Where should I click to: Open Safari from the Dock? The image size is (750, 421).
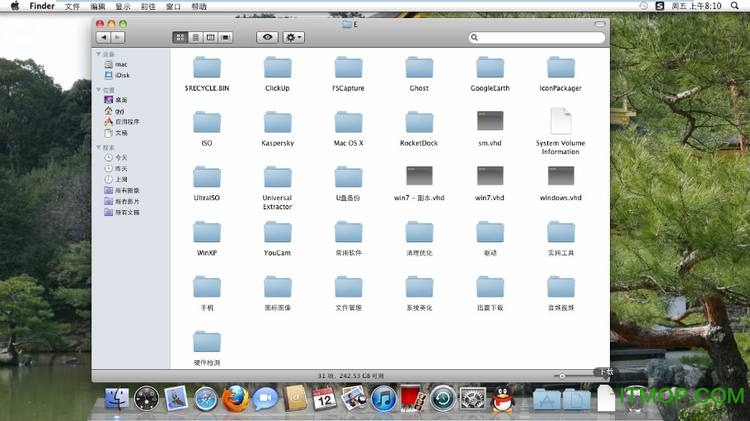pyautogui.click(x=206, y=399)
